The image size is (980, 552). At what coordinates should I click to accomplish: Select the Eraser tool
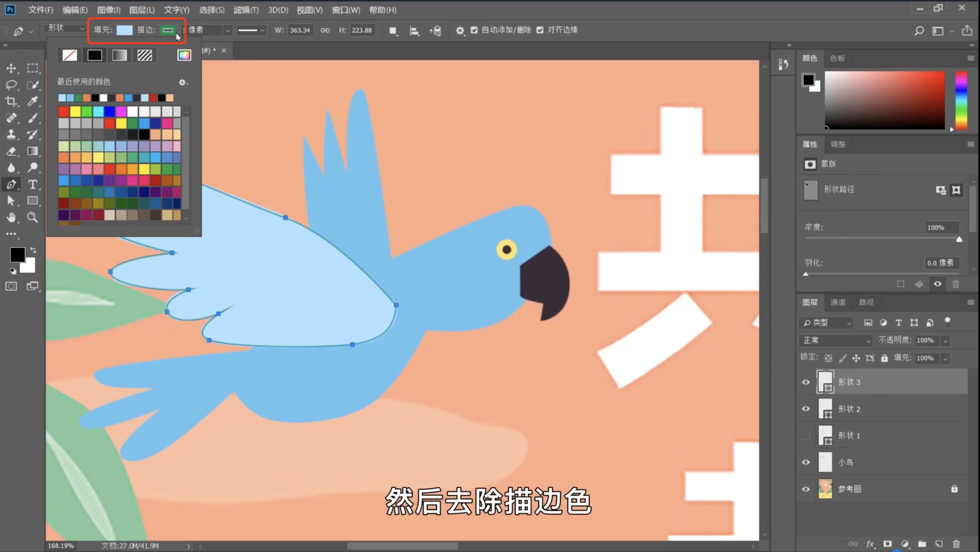(11, 151)
